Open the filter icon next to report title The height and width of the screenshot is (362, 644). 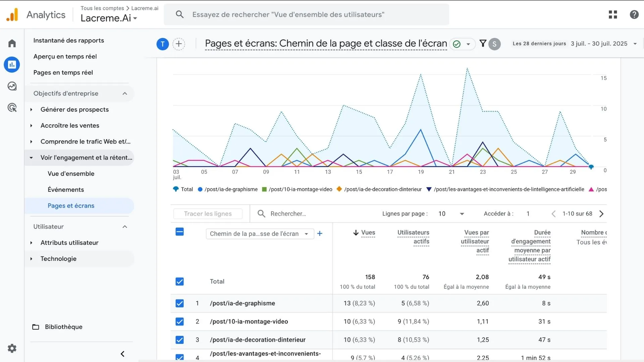(483, 44)
